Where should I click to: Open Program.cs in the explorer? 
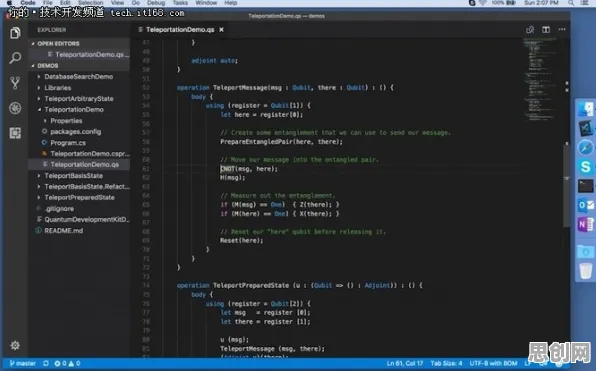click(x=68, y=143)
